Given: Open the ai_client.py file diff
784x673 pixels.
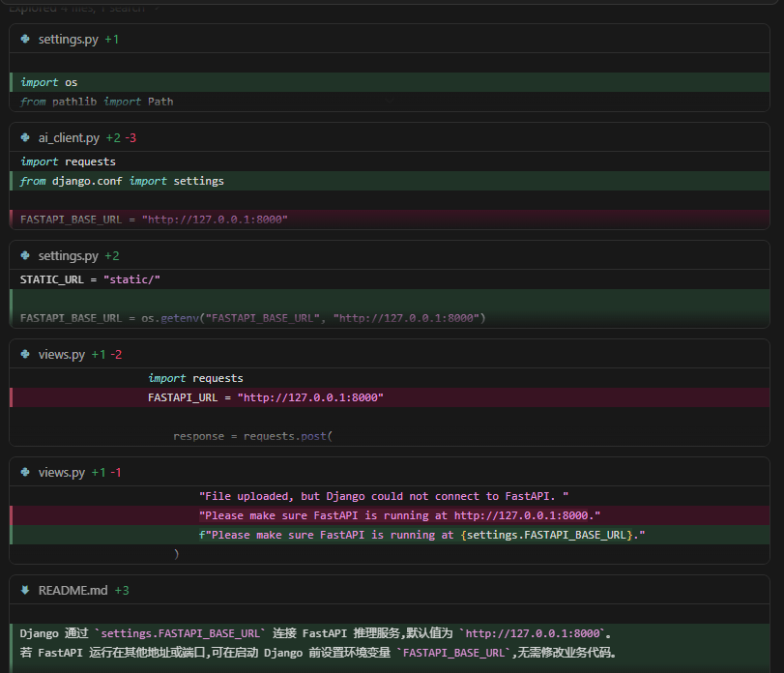Looking at the screenshot, I should point(69,137).
